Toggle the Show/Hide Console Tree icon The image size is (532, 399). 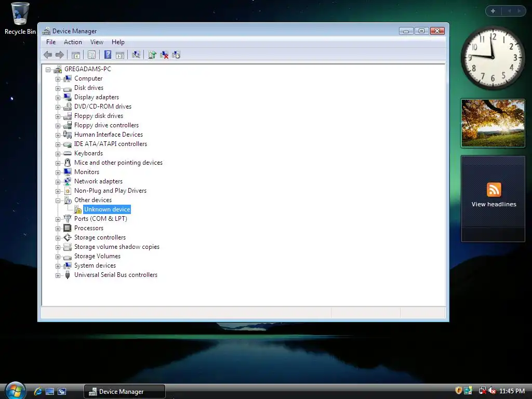[x=76, y=55]
